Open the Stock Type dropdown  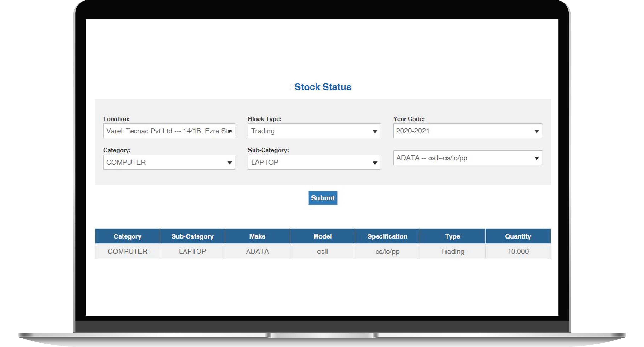(314, 131)
